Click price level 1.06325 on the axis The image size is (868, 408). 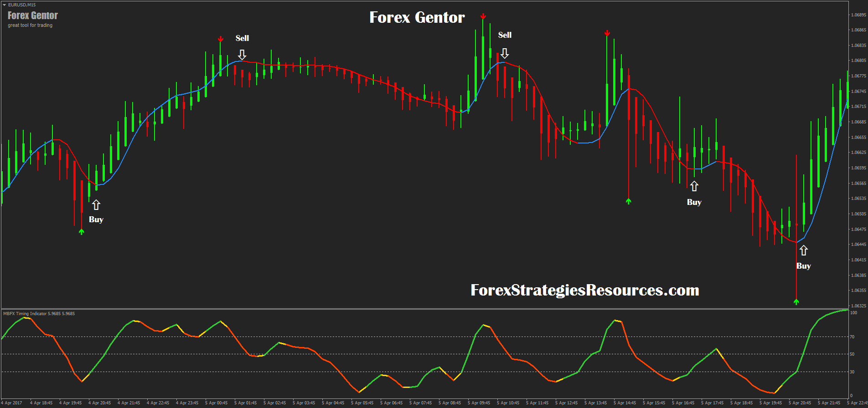tap(858, 306)
